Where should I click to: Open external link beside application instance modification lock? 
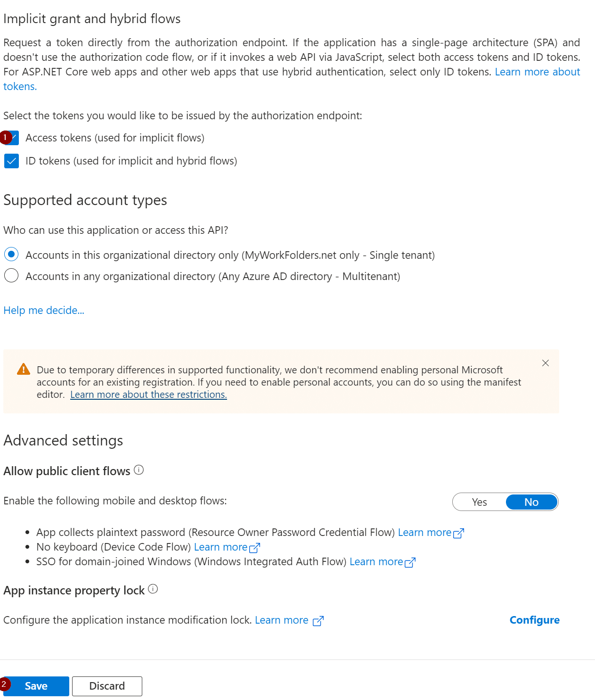[318, 621]
